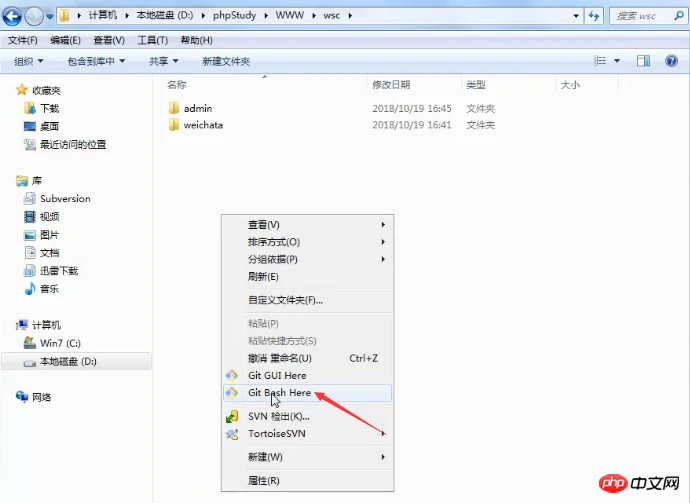690x503 pixels.
Task: Click Git Bash Here in context menu
Action: 279,393
